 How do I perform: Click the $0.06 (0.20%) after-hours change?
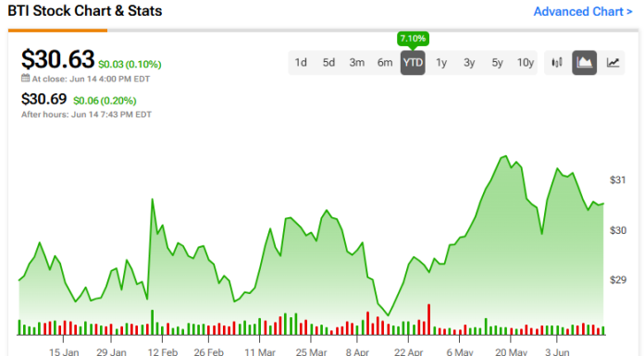pyautogui.click(x=105, y=101)
